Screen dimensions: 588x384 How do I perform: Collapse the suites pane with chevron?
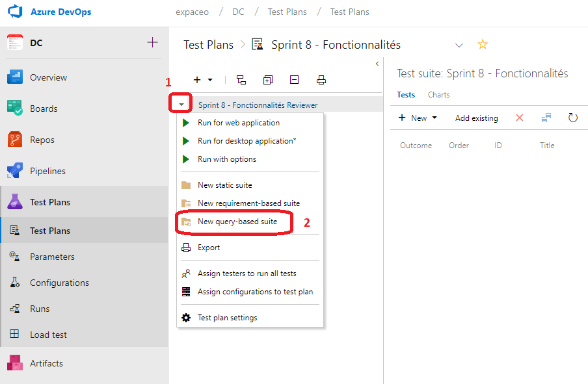click(377, 64)
